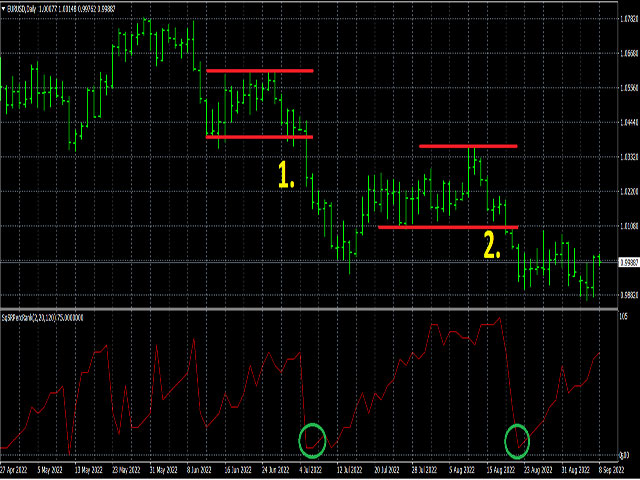Viewport: 640px width, 480px height.
Task: Click the 5 Aug 2022 date label
Action: [x=462, y=470]
